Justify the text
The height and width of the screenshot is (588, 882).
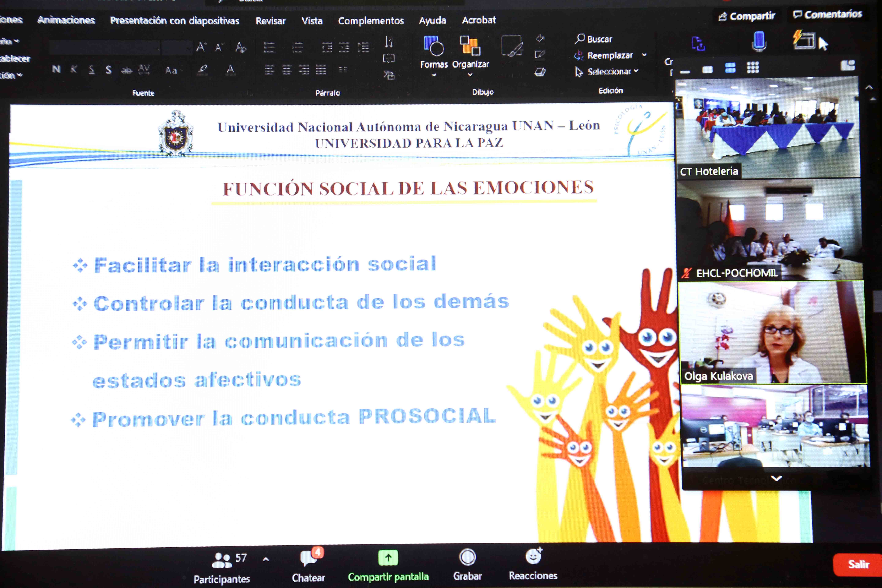click(x=321, y=70)
